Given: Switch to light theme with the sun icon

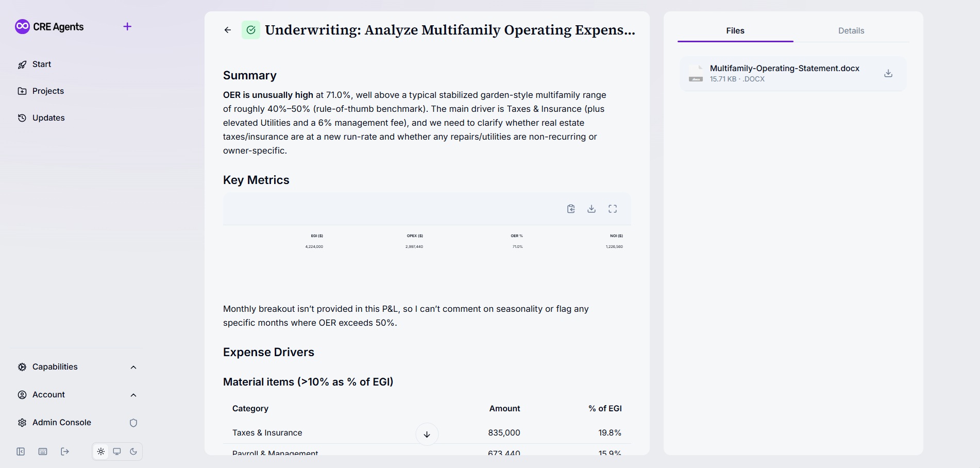Looking at the screenshot, I should coord(101,452).
